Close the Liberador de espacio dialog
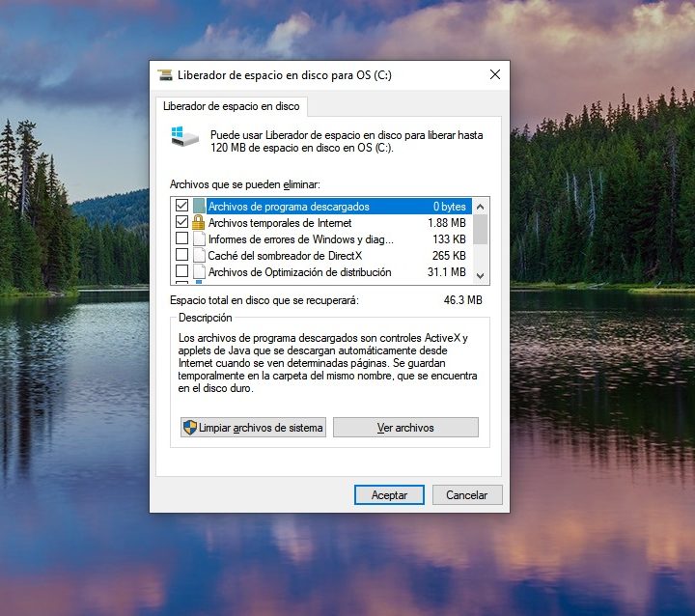Image resolution: width=695 pixels, height=616 pixels. [495, 74]
